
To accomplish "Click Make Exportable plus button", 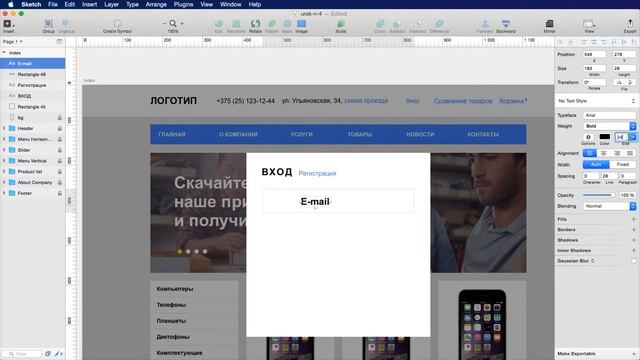I will 633,354.
